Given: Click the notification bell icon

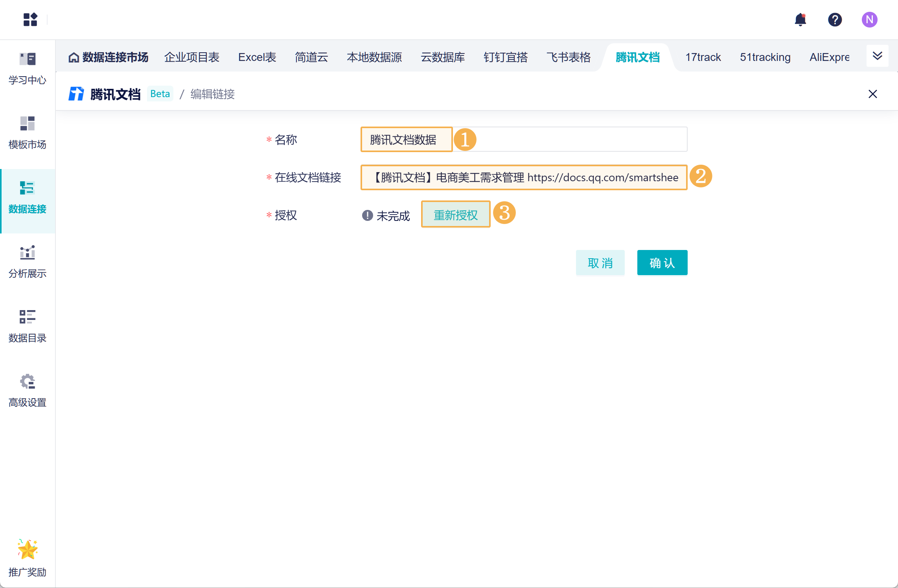Looking at the screenshot, I should click(x=800, y=19).
